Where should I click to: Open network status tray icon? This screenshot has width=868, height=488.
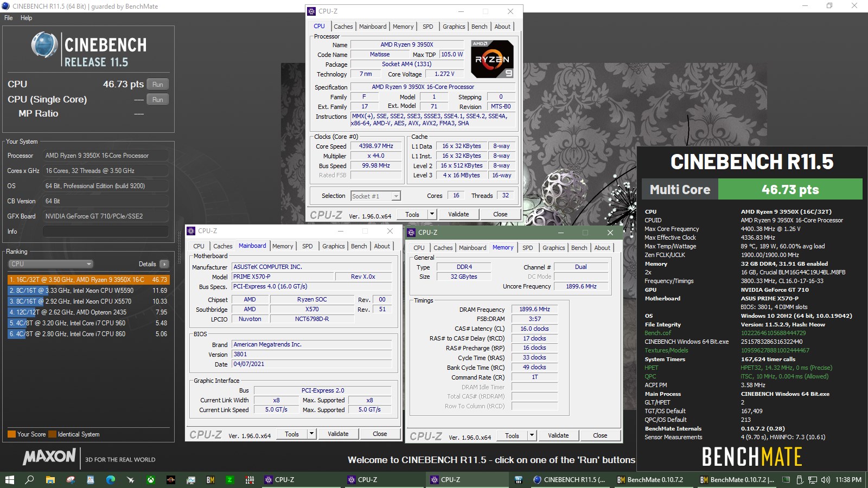click(813, 480)
